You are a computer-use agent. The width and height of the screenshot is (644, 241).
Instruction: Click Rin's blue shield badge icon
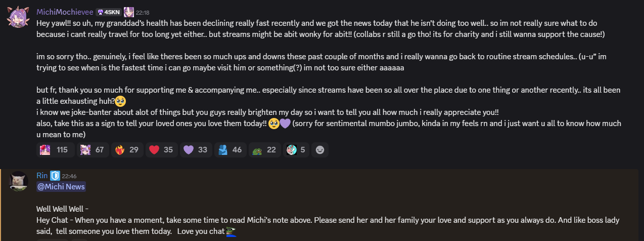tap(55, 176)
